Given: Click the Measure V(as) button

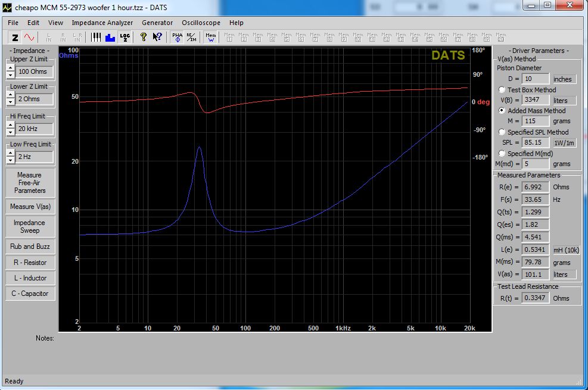Looking at the screenshot, I should coord(30,207).
